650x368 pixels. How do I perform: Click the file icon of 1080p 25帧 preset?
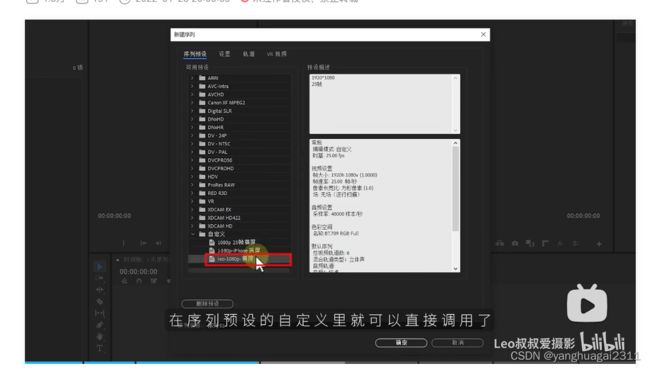pos(212,242)
